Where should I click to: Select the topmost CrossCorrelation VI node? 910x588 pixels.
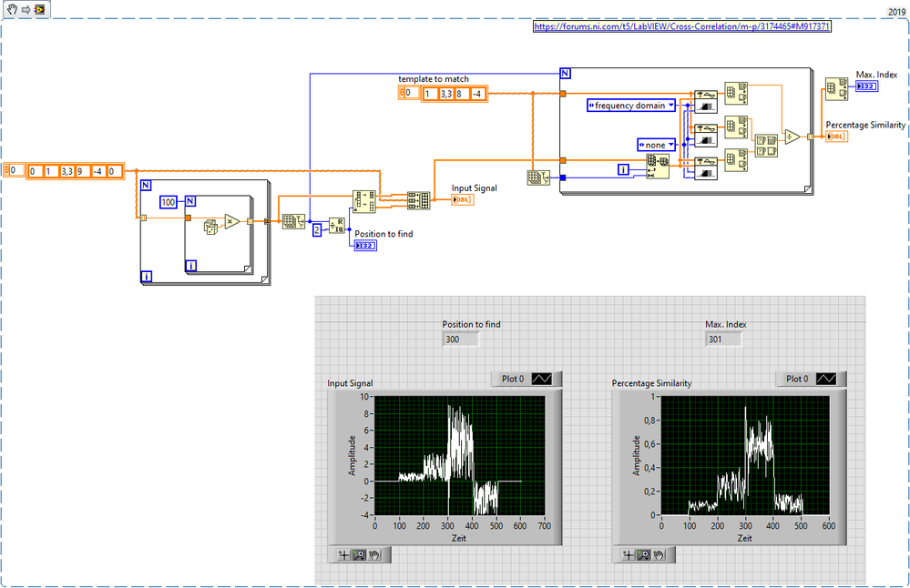(706, 101)
